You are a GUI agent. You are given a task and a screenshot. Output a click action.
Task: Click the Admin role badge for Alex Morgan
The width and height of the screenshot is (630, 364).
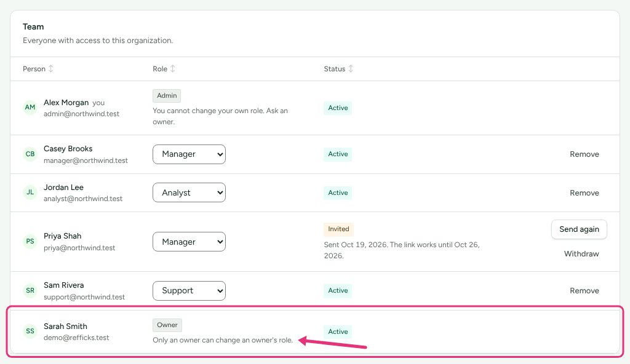pos(167,96)
